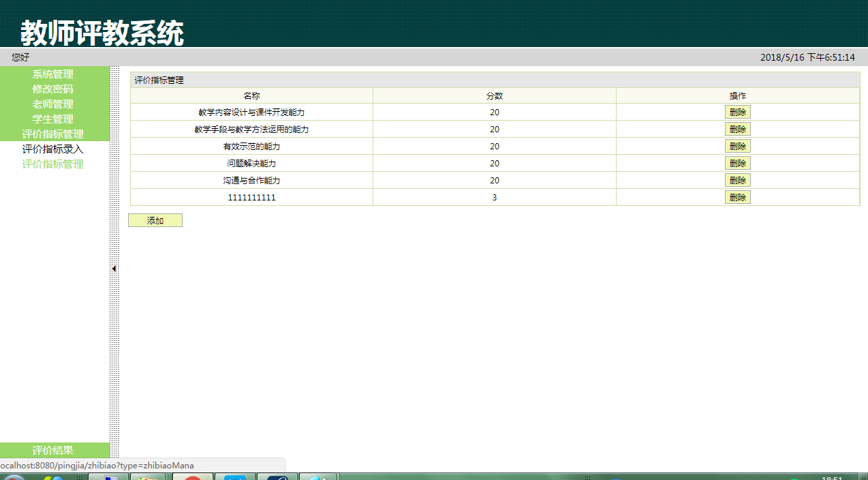This screenshot has height=480, width=868.
Task: Select the 教学手段与教学方法运用的能力 name cell
Action: (x=251, y=130)
